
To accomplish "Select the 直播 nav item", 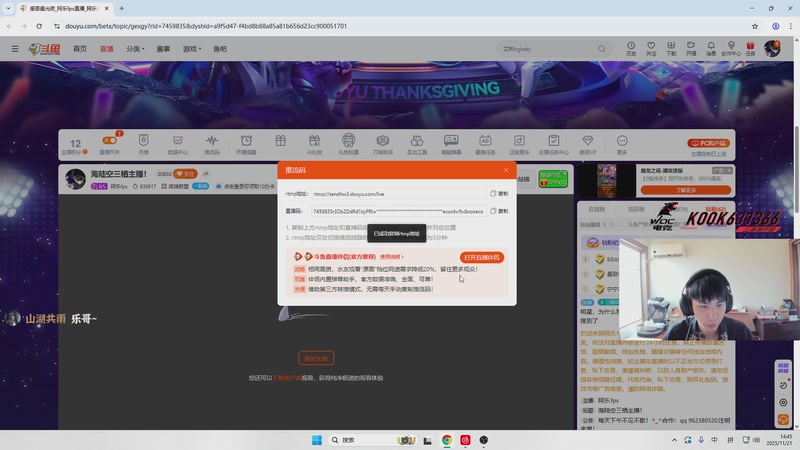I will (x=107, y=49).
